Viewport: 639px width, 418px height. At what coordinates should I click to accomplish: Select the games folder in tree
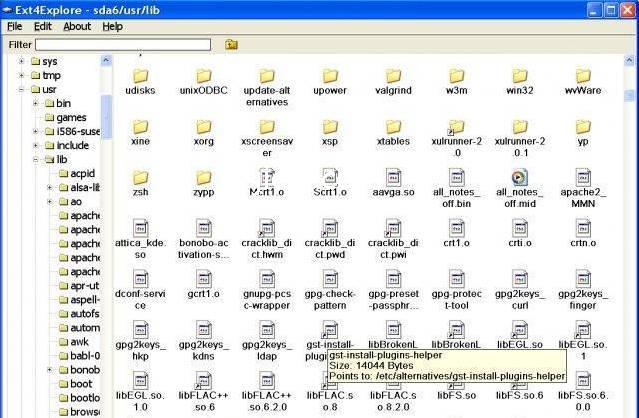coord(70,118)
